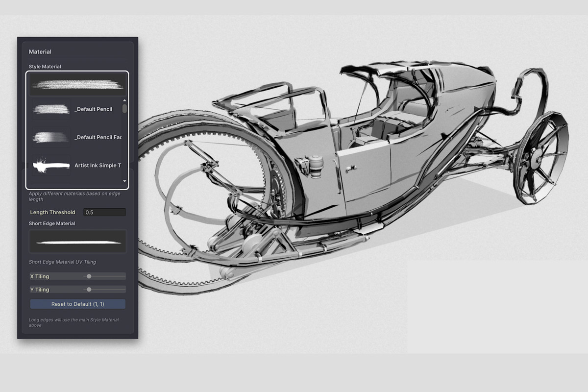Click the Artist Ink splatter stroke thumbnail
588x392 pixels.
pos(50,165)
